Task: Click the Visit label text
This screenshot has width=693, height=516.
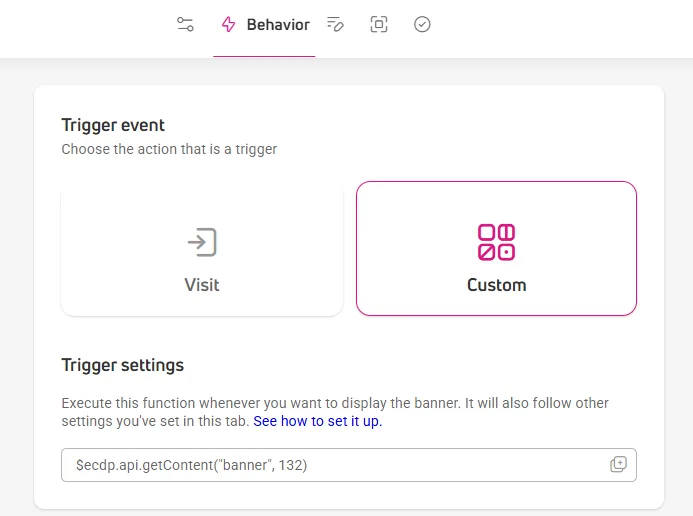Action: click(202, 285)
